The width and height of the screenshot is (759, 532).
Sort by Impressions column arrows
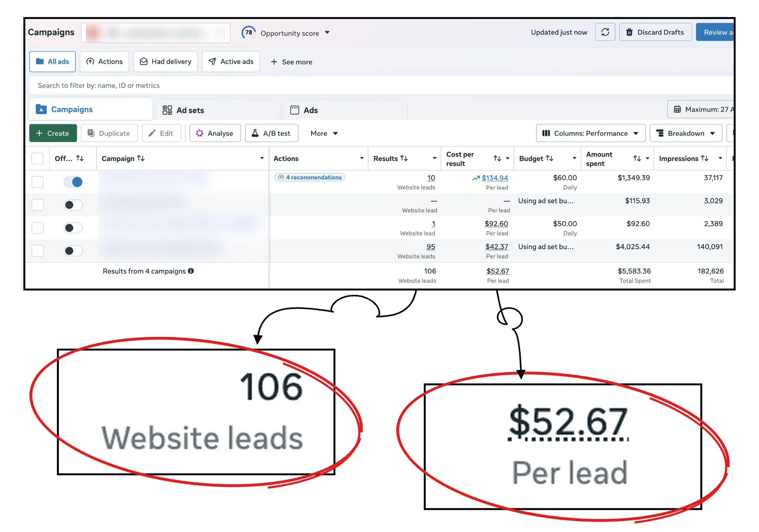point(704,158)
